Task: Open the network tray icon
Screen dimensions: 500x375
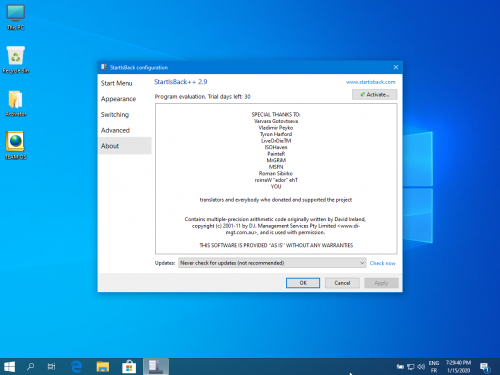Action: [x=411, y=367]
